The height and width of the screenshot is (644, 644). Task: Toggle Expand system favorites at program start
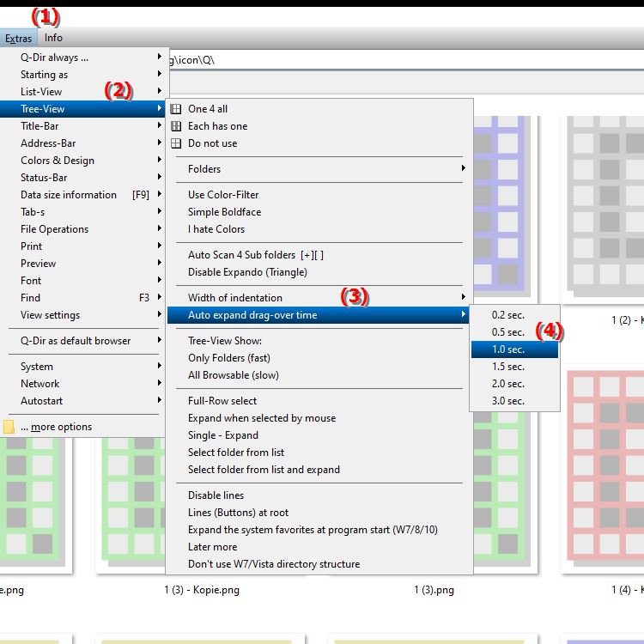pos(319,530)
